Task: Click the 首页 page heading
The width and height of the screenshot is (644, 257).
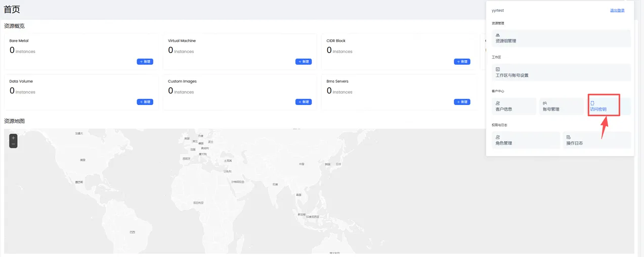Action: 12,9
